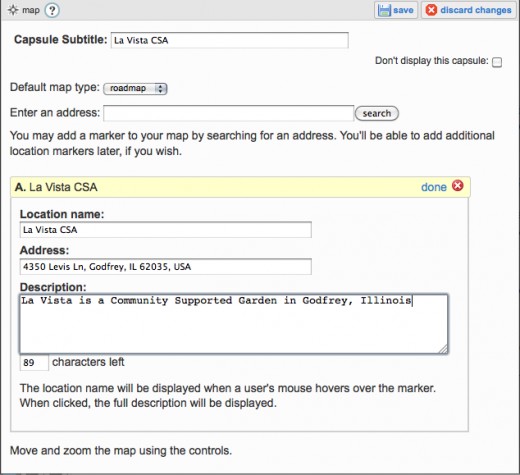The width and height of the screenshot is (520, 475).
Task: Delete the La Vista CSA marker
Action: pyautogui.click(x=458, y=186)
